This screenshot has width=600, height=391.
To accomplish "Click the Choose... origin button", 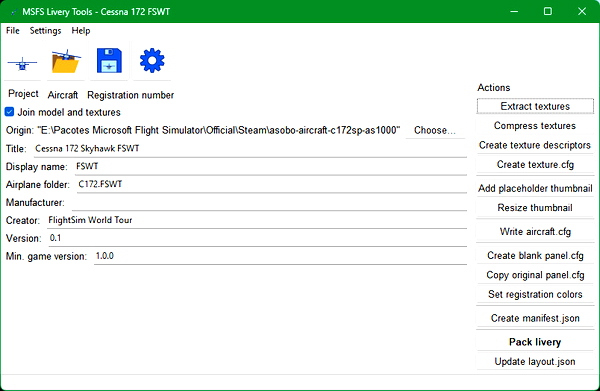I will 435,130.
